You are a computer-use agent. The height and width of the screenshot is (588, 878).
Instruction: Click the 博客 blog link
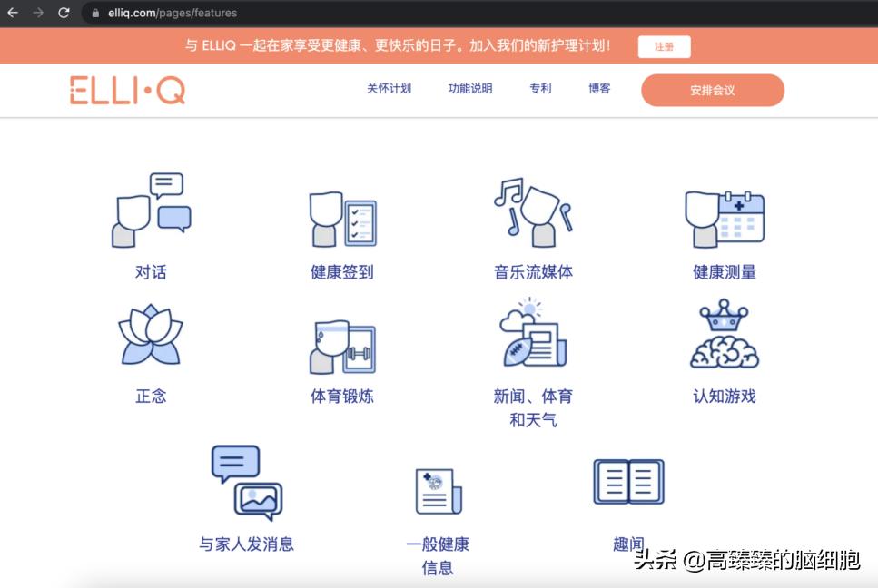[598, 89]
